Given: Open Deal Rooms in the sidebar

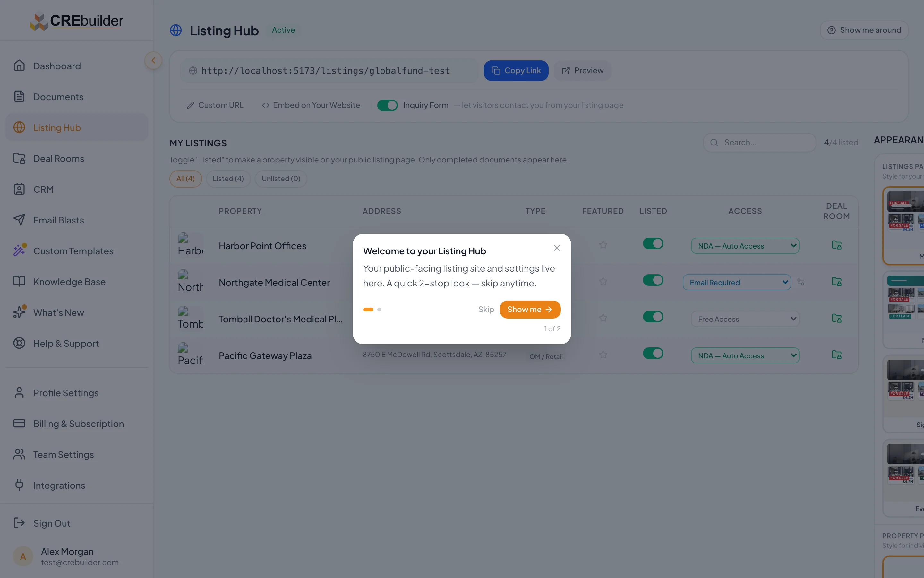Looking at the screenshot, I should pyautogui.click(x=77, y=158).
